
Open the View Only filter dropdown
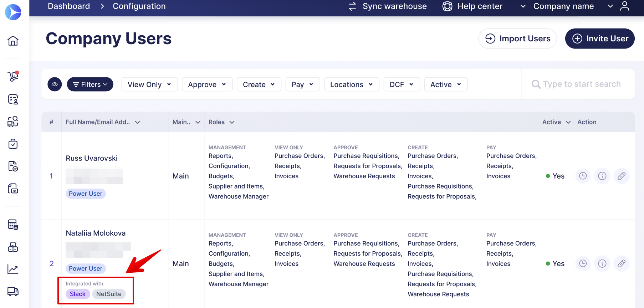tap(149, 84)
